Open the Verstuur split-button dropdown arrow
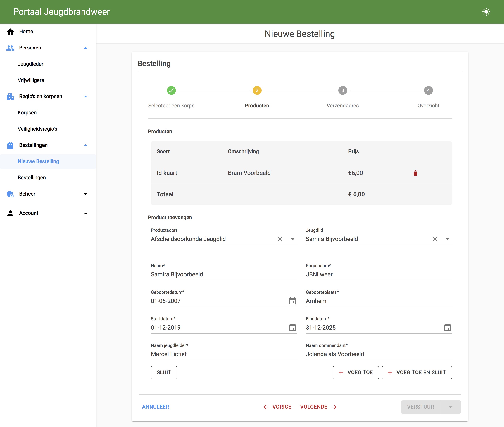 tap(450, 407)
